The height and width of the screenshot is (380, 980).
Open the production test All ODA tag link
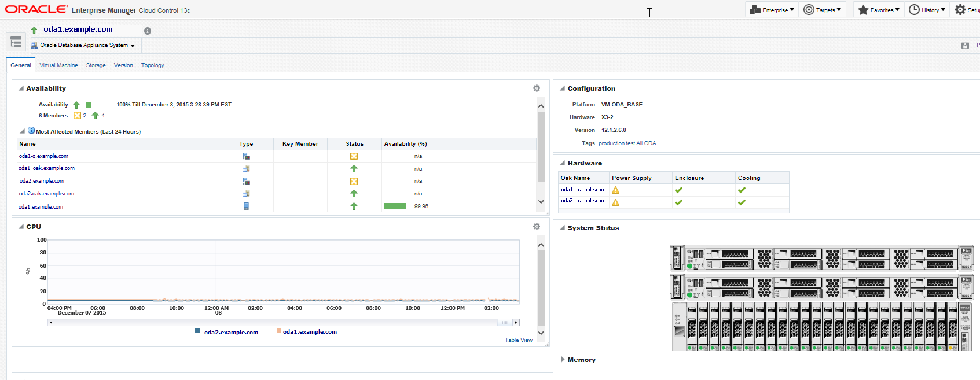(x=627, y=143)
